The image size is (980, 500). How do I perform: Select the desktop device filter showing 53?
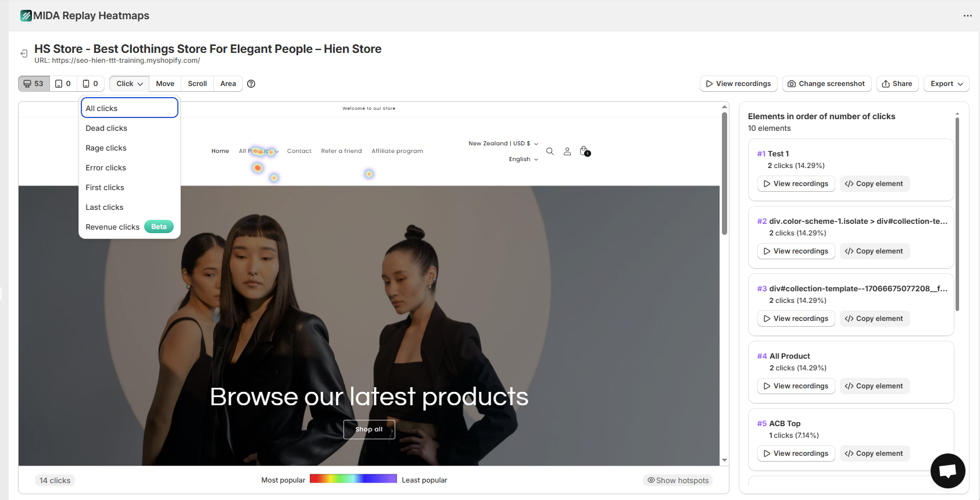[x=34, y=84]
